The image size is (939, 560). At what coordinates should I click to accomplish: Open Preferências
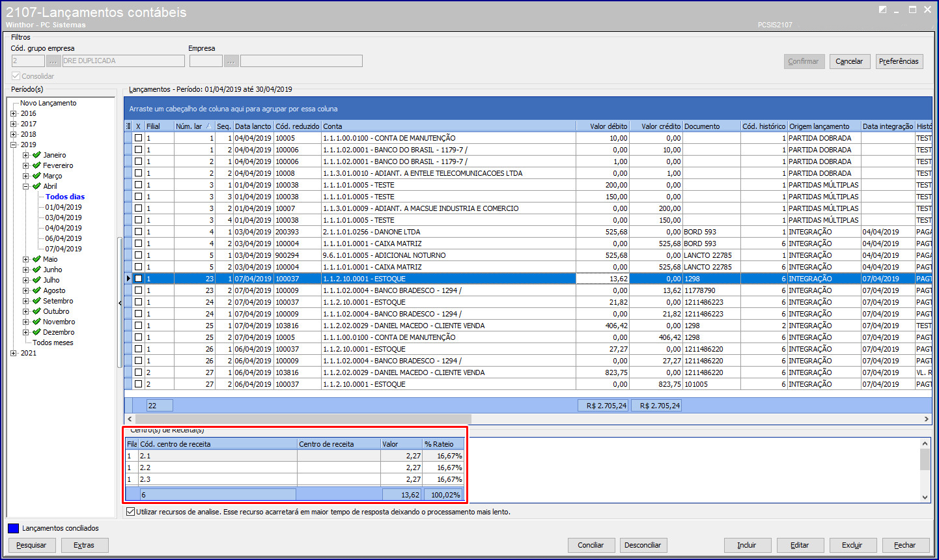[899, 61]
